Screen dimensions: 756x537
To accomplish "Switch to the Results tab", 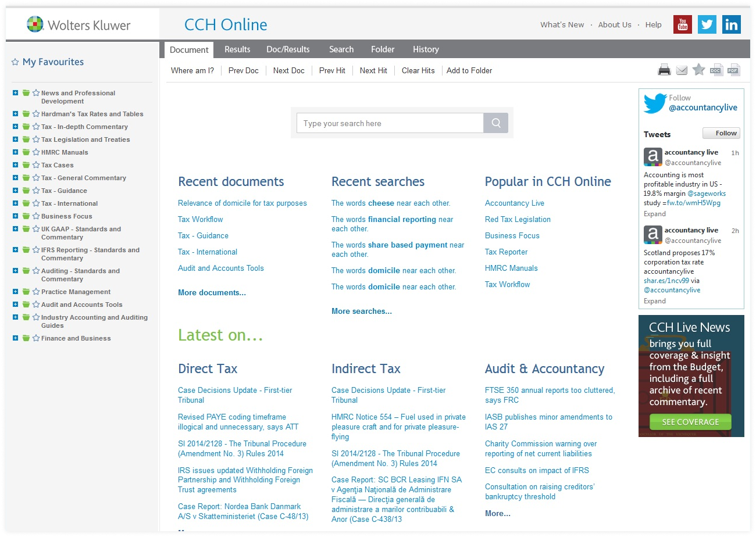I will (x=237, y=49).
